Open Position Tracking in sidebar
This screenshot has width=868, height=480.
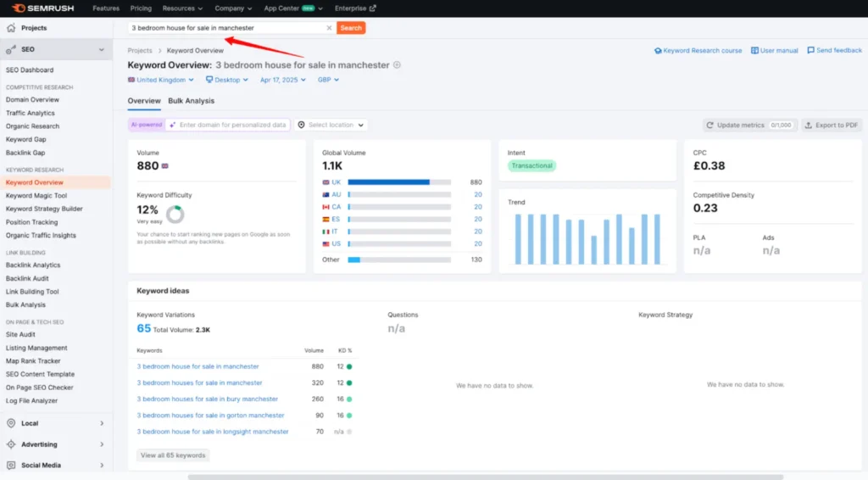click(x=31, y=222)
